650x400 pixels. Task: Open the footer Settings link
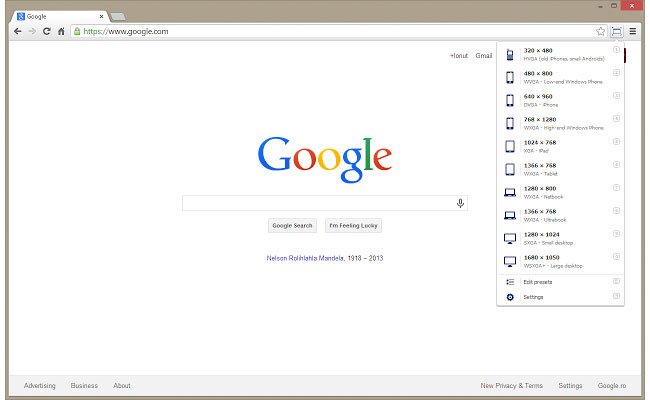click(x=570, y=385)
